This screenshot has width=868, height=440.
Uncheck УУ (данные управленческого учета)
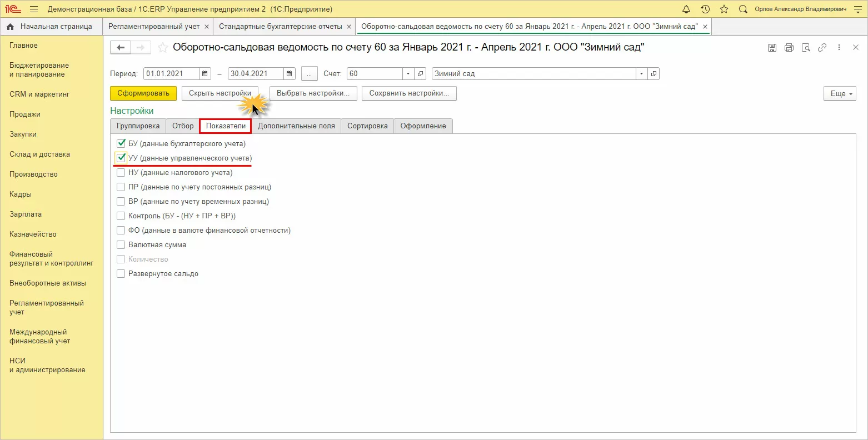(121, 158)
